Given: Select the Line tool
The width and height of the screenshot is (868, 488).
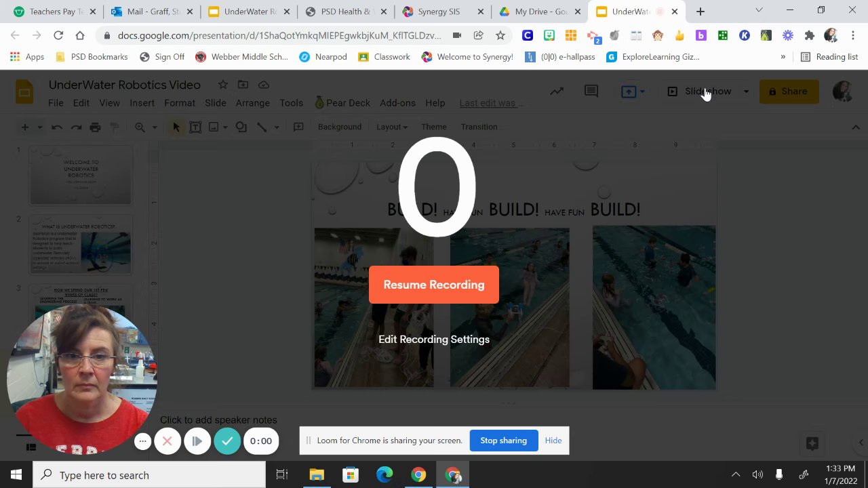Looking at the screenshot, I should pos(262,127).
